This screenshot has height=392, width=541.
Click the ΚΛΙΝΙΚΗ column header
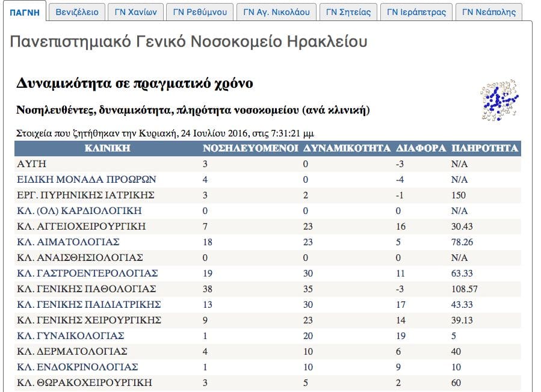point(107,148)
